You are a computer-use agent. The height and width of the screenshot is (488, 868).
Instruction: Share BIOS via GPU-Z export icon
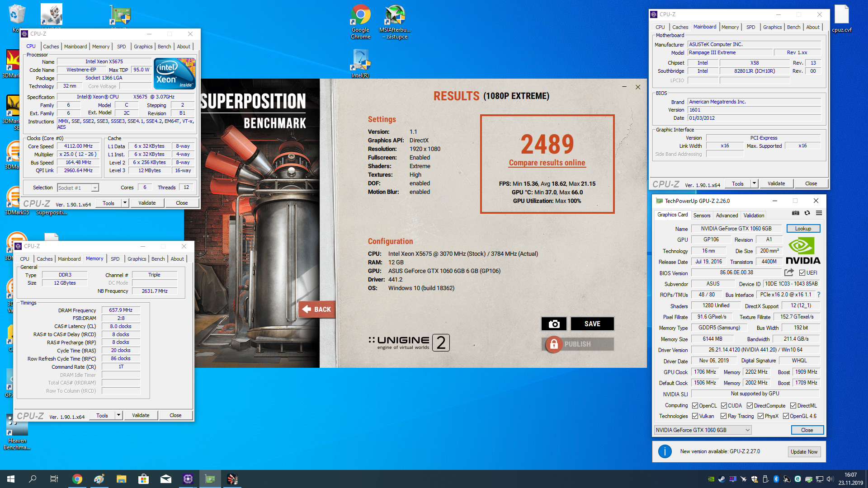point(789,272)
